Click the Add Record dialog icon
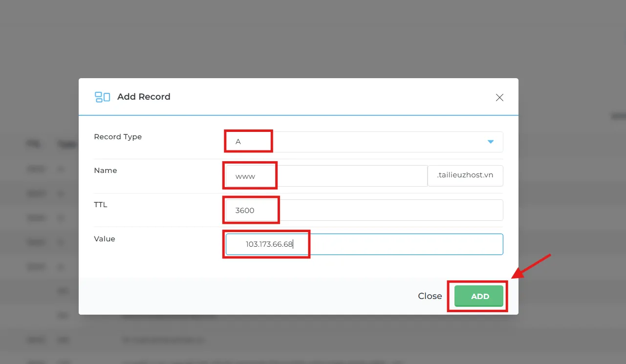The image size is (626, 364). pos(102,97)
